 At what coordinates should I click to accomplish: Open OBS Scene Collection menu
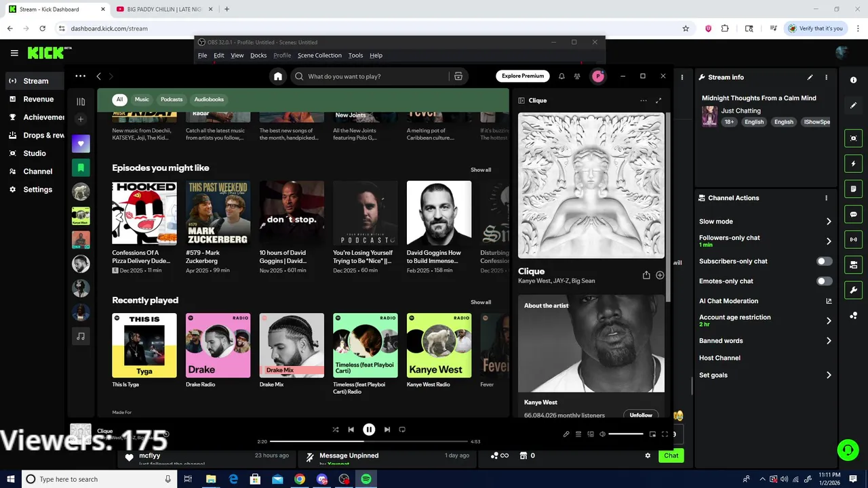[319, 56]
